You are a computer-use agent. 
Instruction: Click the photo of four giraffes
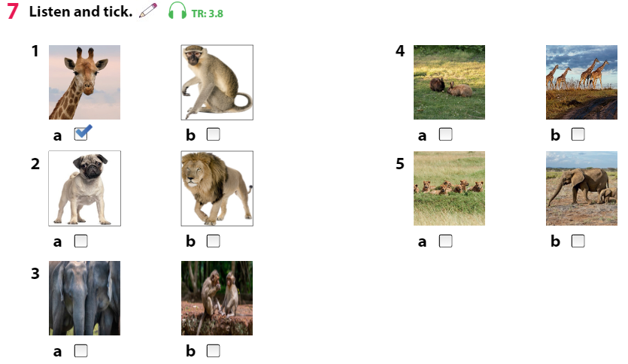(x=581, y=82)
